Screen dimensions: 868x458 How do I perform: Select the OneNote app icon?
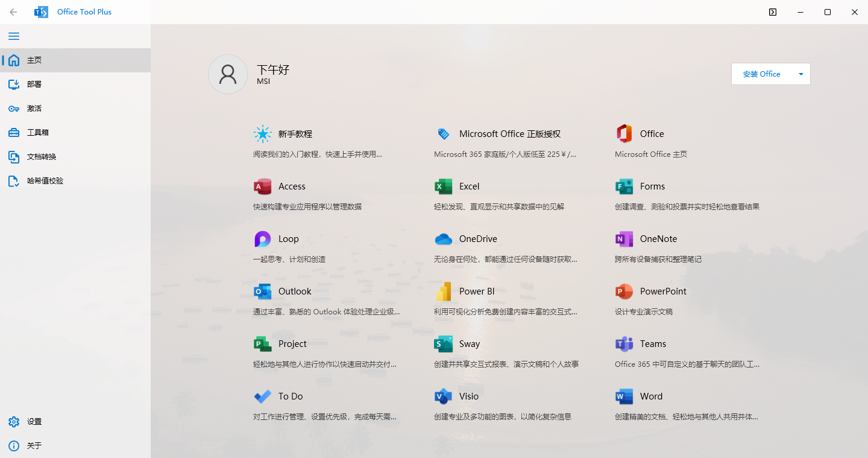coord(624,239)
